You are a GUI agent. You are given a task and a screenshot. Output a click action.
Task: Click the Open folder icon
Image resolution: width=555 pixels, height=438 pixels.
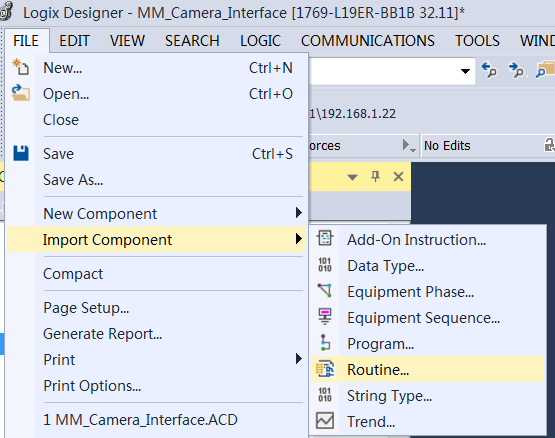pos(21,93)
